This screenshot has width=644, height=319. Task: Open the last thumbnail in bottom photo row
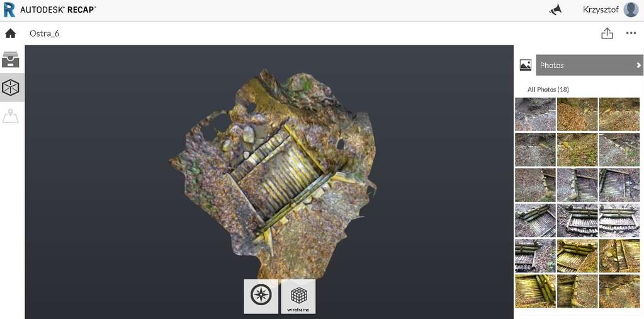pyautogui.click(x=619, y=291)
